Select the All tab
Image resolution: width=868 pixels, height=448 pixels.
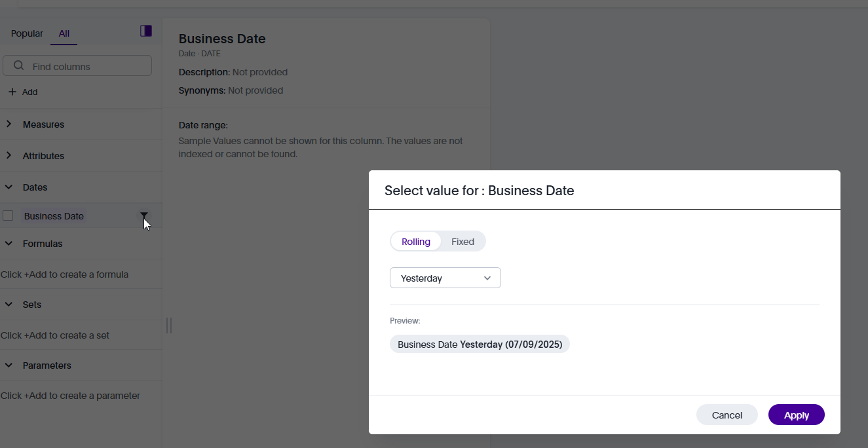64,33
